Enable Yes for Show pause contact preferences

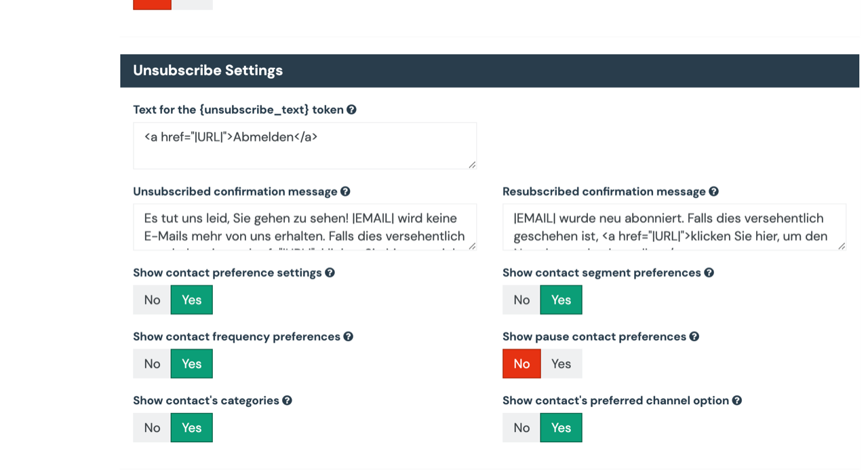click(x=561, y=363)
